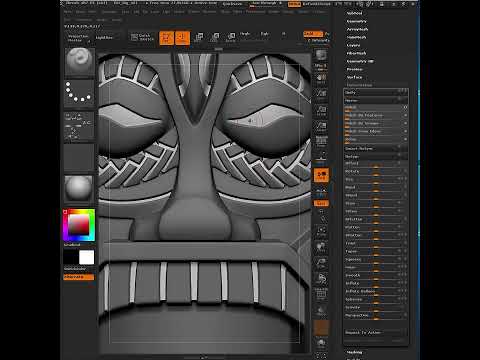The width and height of the screenshot is (480, 360).
Task: Toggle the circle option on Polish By Features
Action: tap(405, 115)
